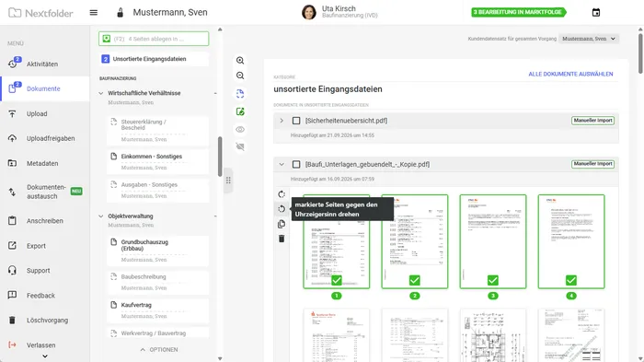Image resolution: width=644 pixels, height=362 pixels.
Task: Select Baubeschreibung category
Action: point(157,282)
